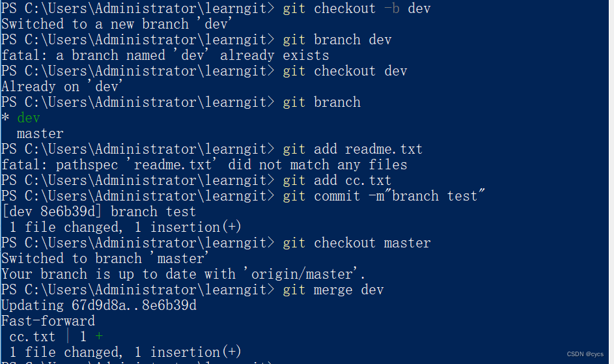Click the green plus sign beside cc.txt
This screenshot has width=614, height=364.
click(x=99, y=337)
